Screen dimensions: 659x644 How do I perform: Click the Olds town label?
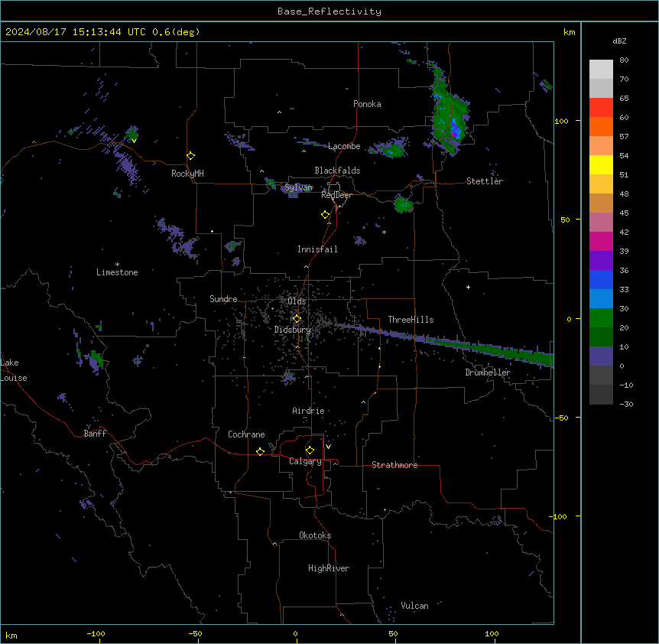pyautogui.click(x=297, y=301)
